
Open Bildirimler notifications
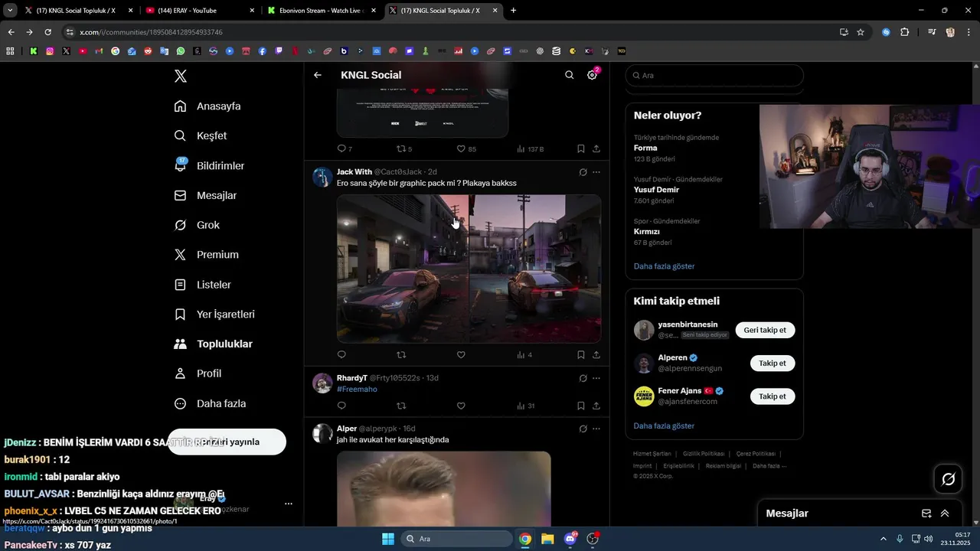pyautogui.click(x=209, y=165)
